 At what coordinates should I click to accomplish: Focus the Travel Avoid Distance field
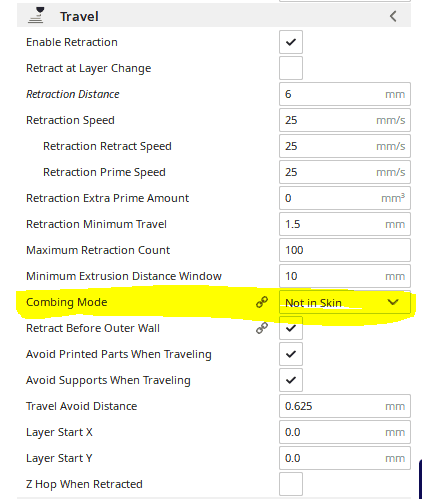point(345,406)
